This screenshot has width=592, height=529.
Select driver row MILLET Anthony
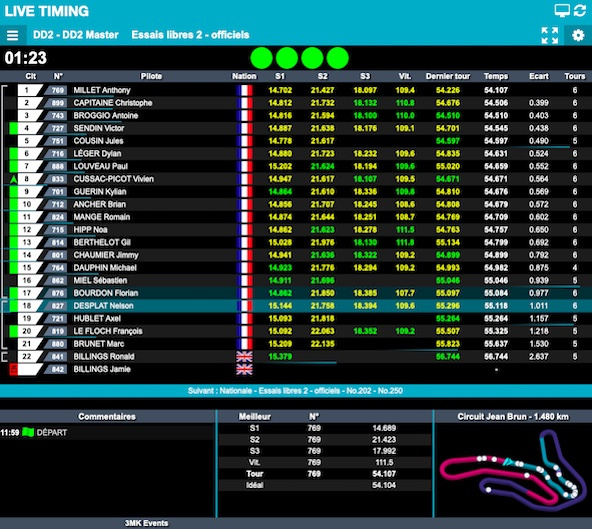coord(296,90)
